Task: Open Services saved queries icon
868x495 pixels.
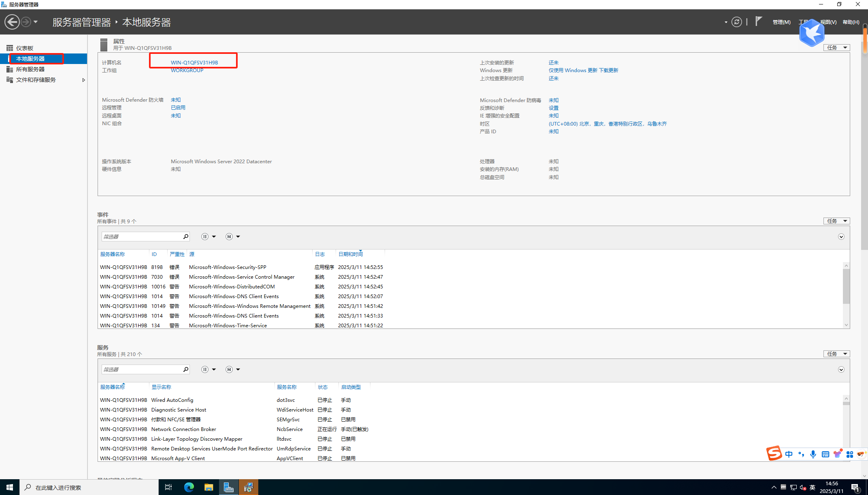Action: [x=229, y=369]
